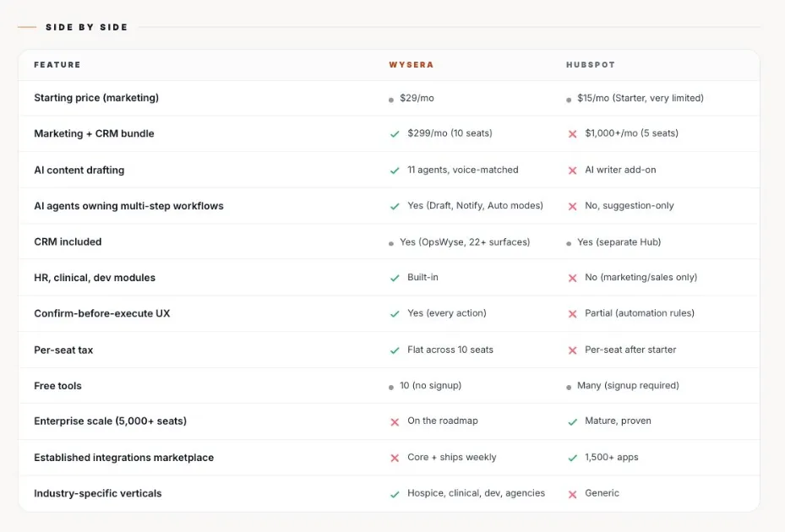785x532 pixels.
Task: Select the Established integrations marketplace label
Action: [x=123, y=458]
